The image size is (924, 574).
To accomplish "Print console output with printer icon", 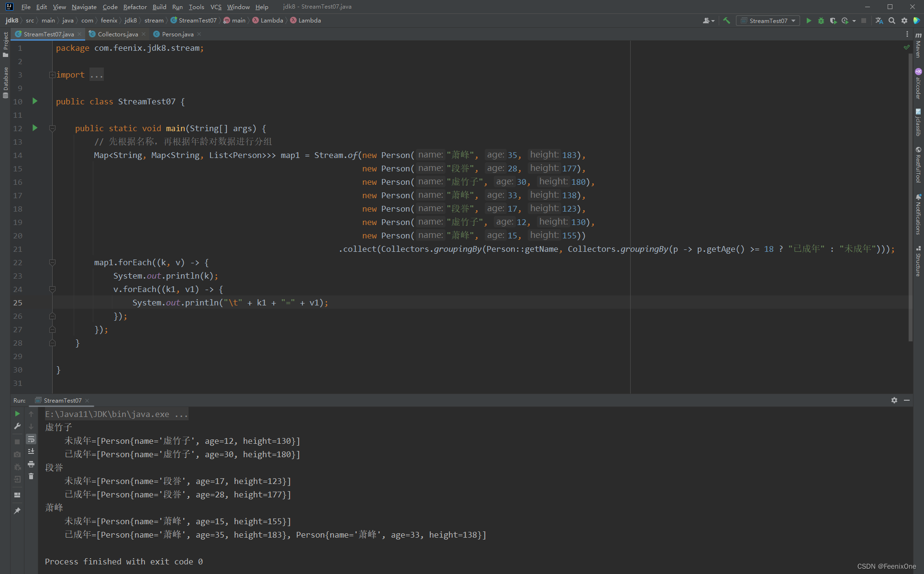I will point(31,464).
